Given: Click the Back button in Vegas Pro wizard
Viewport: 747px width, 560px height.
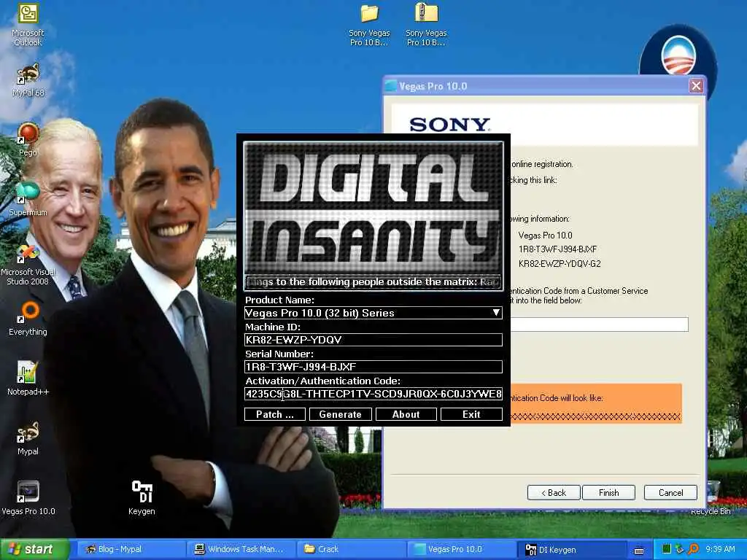Looking at the screenshot, I should click(554, 493).
